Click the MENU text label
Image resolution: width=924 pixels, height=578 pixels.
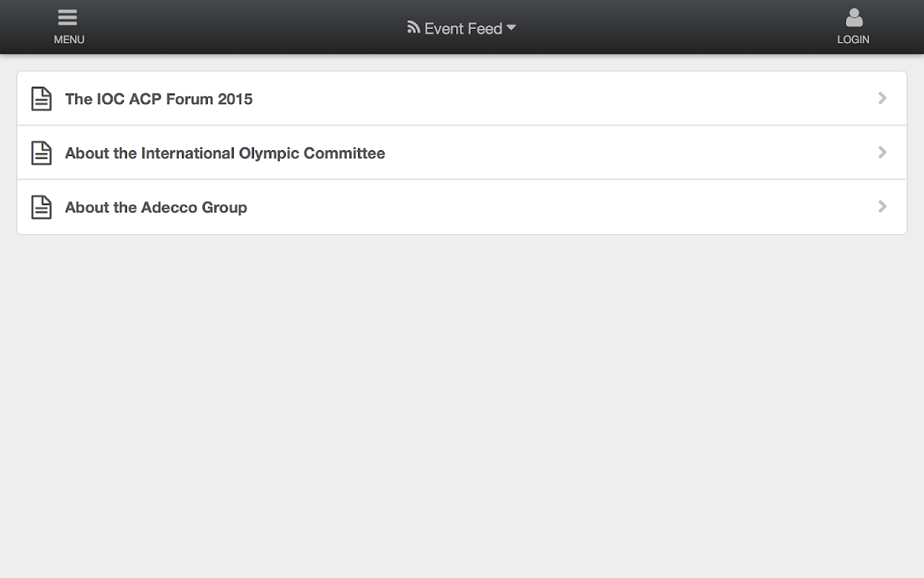tap(69, 40)
